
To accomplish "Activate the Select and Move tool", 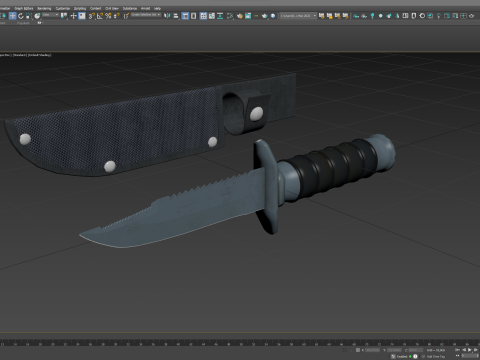I will [x=12, y=16].
